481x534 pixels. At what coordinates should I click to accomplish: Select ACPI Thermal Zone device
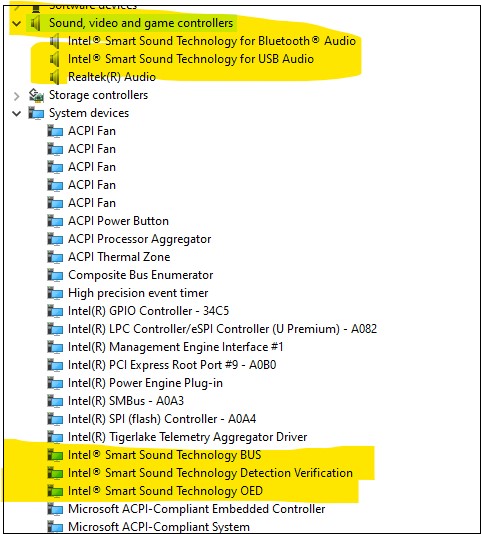tap(119, 257)
